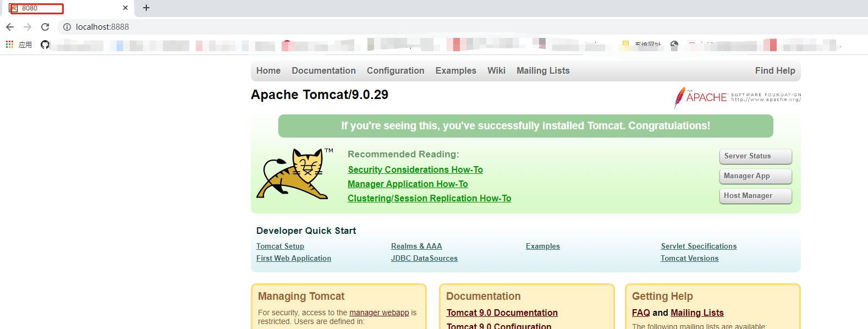Open the Realms & AAA link
This screenshot has height=329, width=868.
[416, 246]
